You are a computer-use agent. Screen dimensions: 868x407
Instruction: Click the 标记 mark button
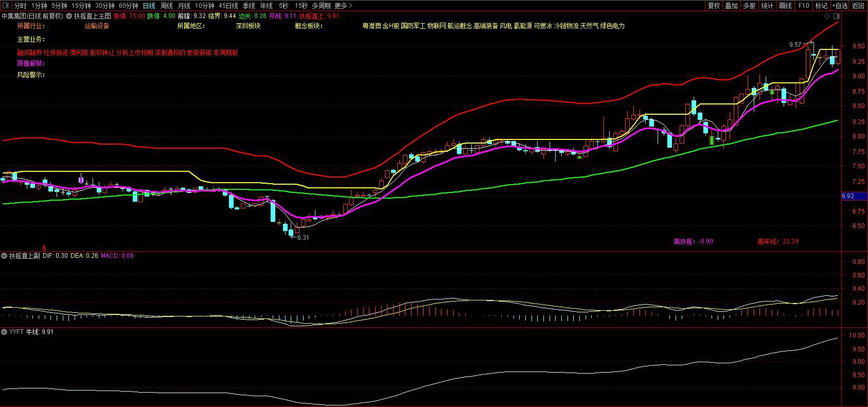pos(821,6)
